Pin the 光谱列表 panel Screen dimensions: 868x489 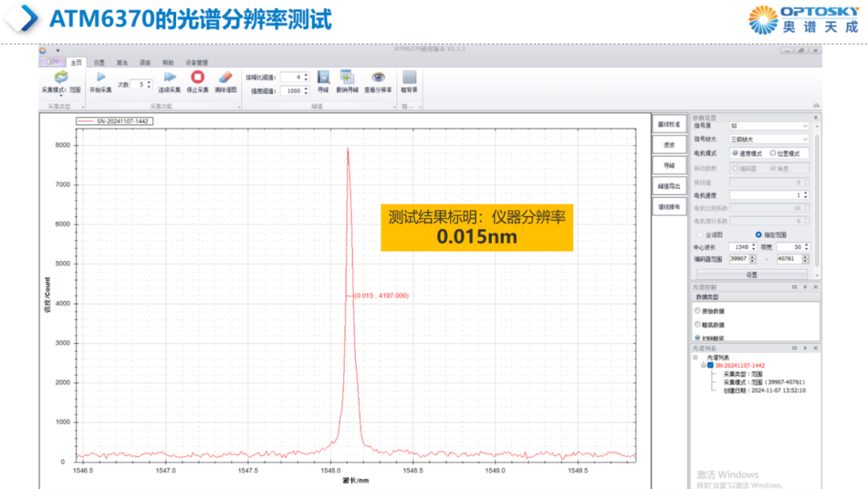point(805,348)
